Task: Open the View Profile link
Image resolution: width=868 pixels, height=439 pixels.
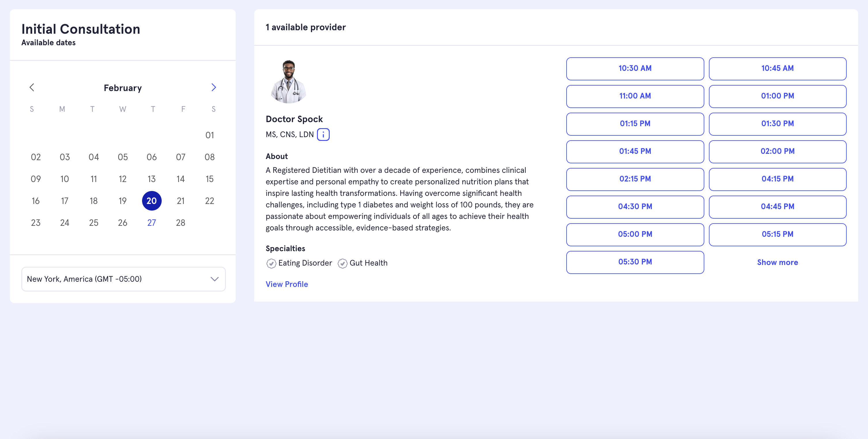Action: pos(287,284)
